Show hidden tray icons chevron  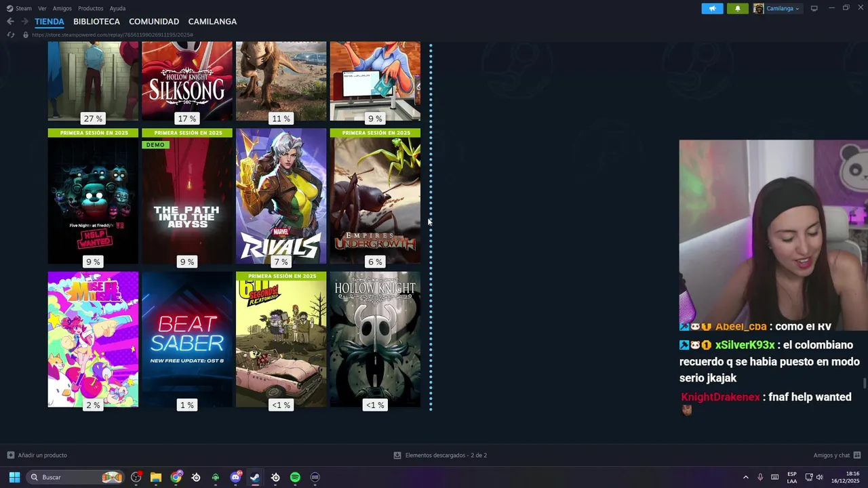click(745, 477)
